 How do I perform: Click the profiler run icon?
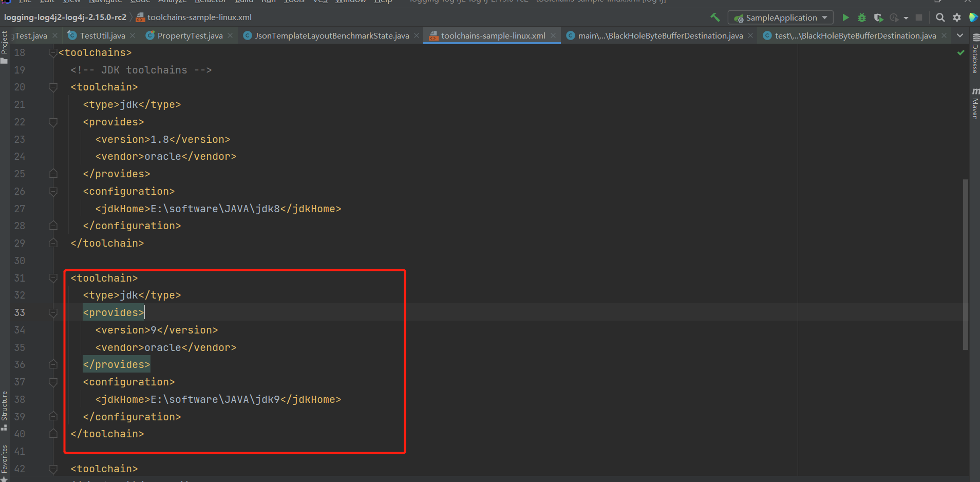tap(894, 17)
